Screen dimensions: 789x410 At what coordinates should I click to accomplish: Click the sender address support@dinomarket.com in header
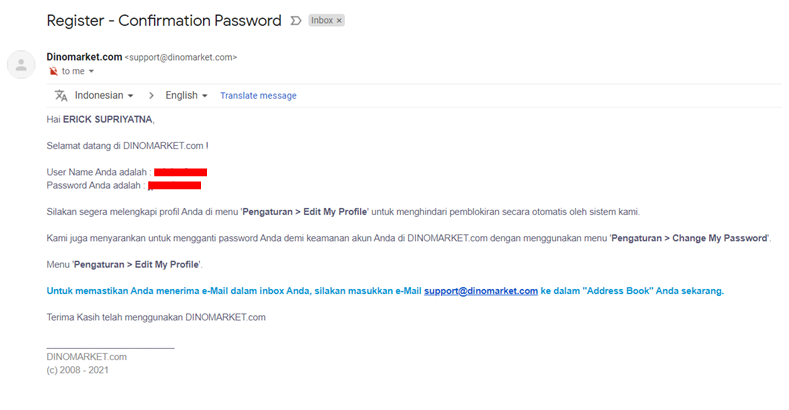[x=181, y=57]
